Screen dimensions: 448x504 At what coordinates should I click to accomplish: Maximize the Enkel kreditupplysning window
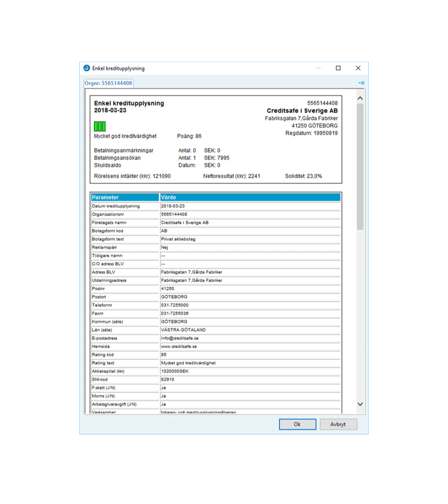point(338,68)
